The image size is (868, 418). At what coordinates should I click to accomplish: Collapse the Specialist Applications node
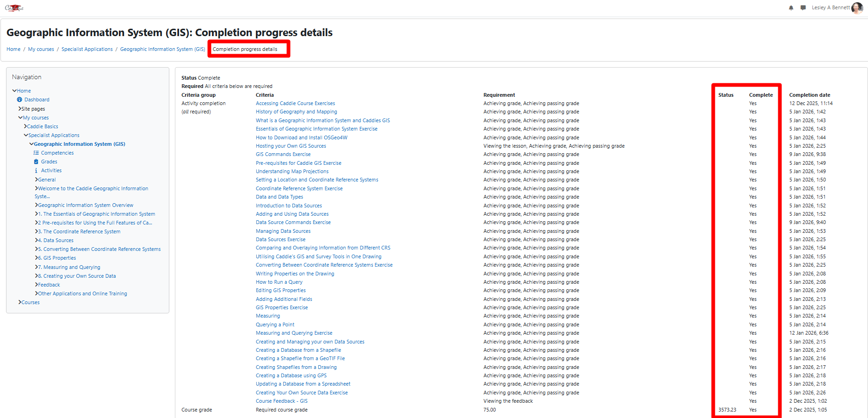pyautogui.click(x=26, y=135)
